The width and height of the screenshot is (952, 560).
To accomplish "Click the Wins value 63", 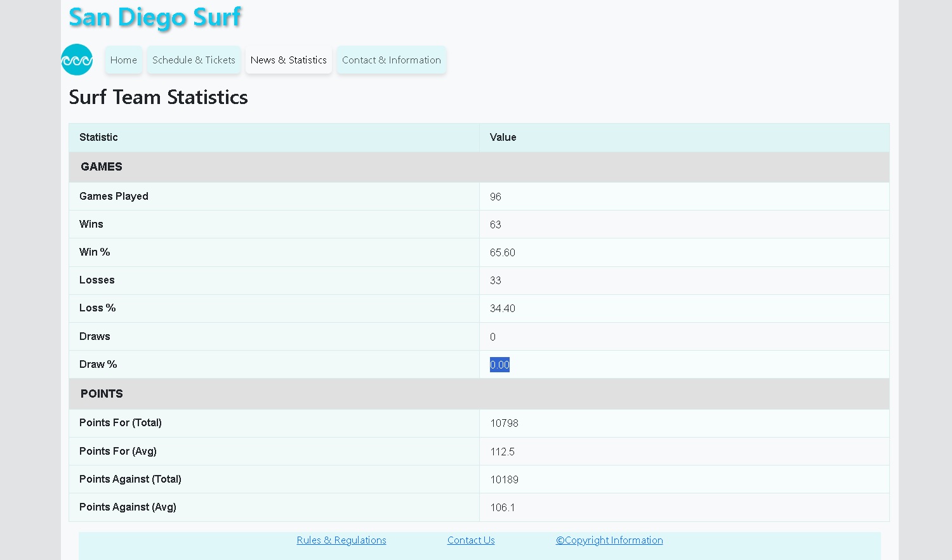I will [x=495, y=224].
